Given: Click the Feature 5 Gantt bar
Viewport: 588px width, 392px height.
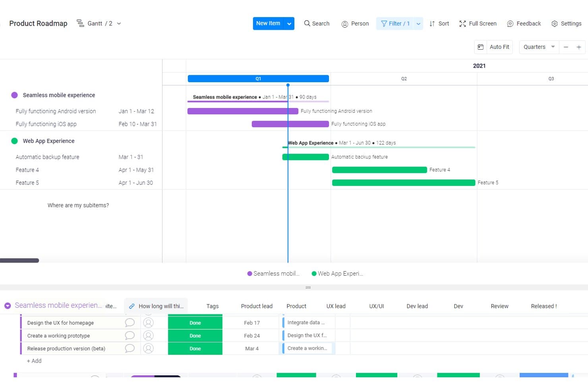Looking at the screenshot, I should coord(404,183).
